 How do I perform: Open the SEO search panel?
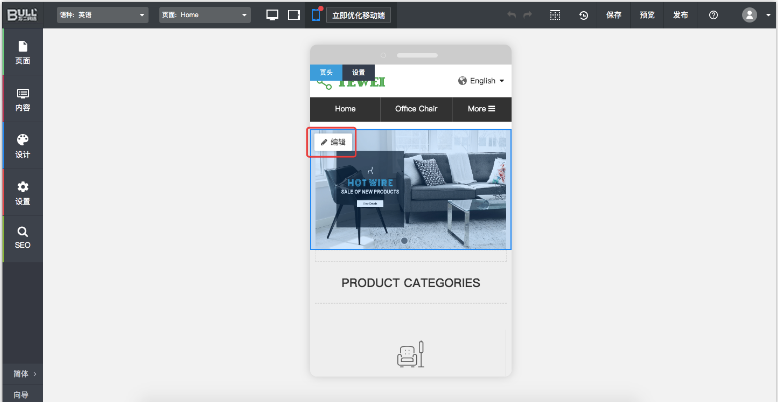tap(22, 237)
